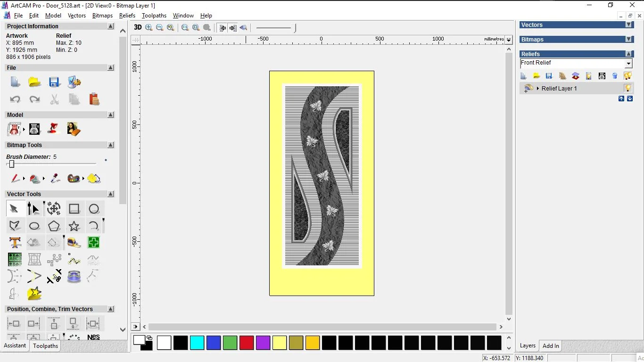Switch to the Assistant tab
644x362 pixels.
pyautogui.click(x=15, y=346)
